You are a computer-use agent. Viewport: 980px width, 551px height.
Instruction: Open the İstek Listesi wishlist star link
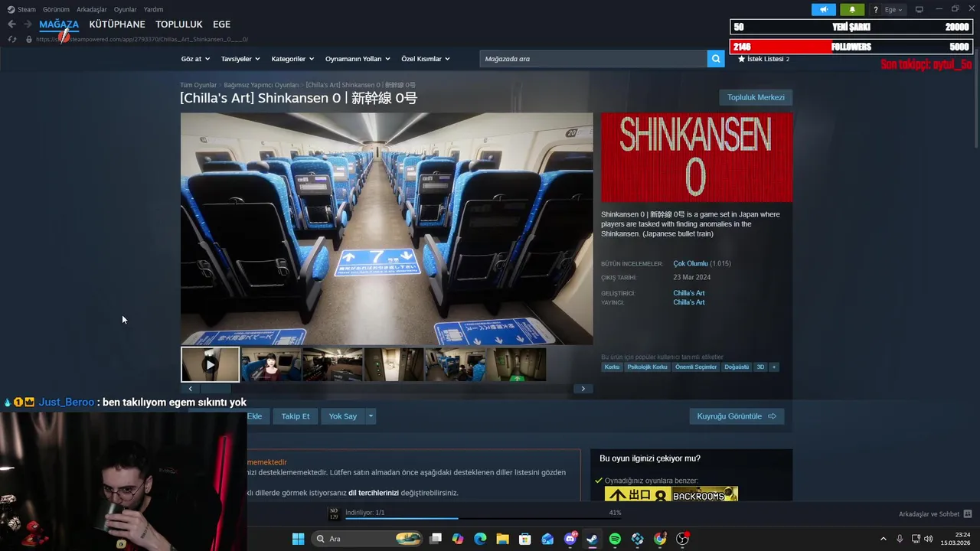click(763, 59)
